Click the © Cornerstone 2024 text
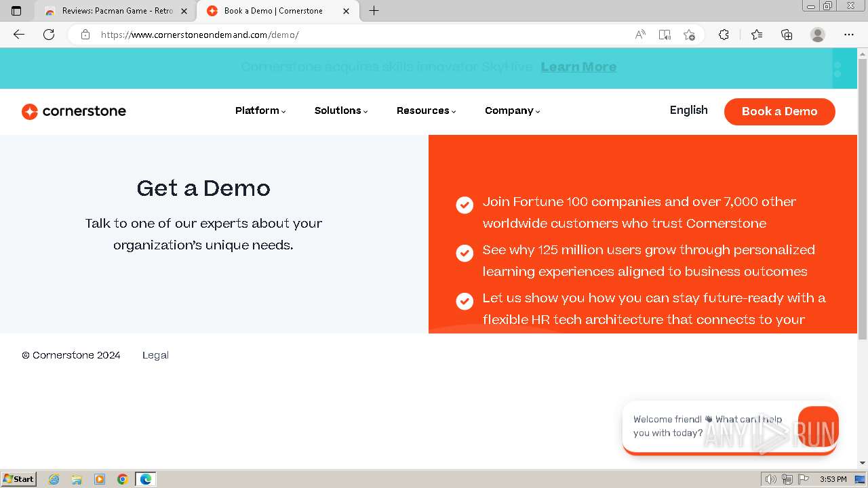The height and width of the screenshot is (488, 868). [x=71, y=355]
